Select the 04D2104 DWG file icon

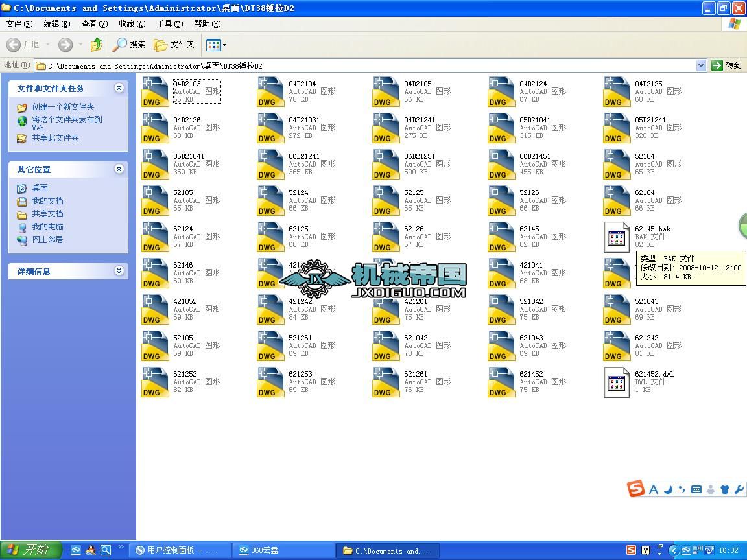[x=270, y=92]
